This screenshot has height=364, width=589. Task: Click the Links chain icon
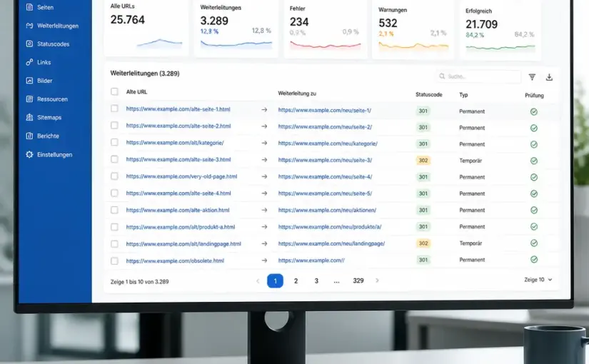pos(29,62)
